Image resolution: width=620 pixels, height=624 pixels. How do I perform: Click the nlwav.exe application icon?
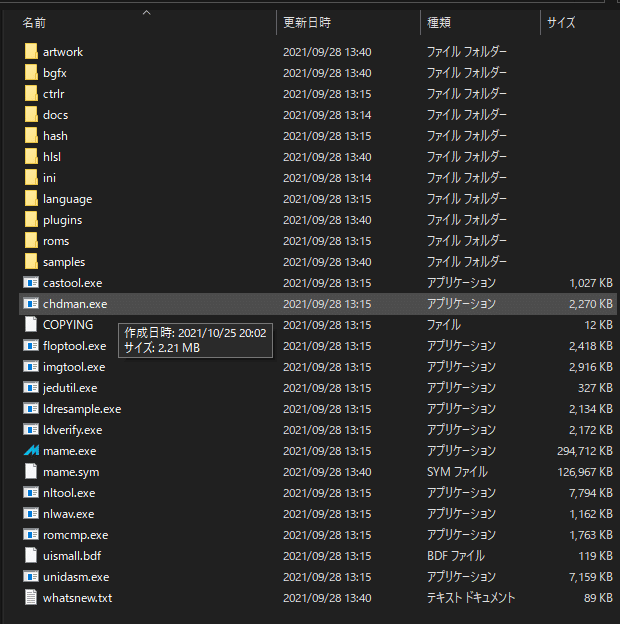coord(31,514)
